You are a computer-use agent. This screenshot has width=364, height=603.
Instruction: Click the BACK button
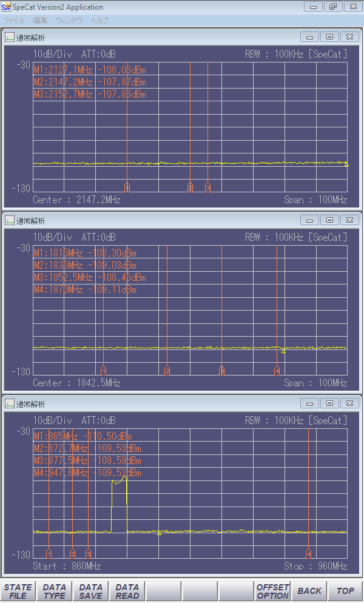(309, 591)
